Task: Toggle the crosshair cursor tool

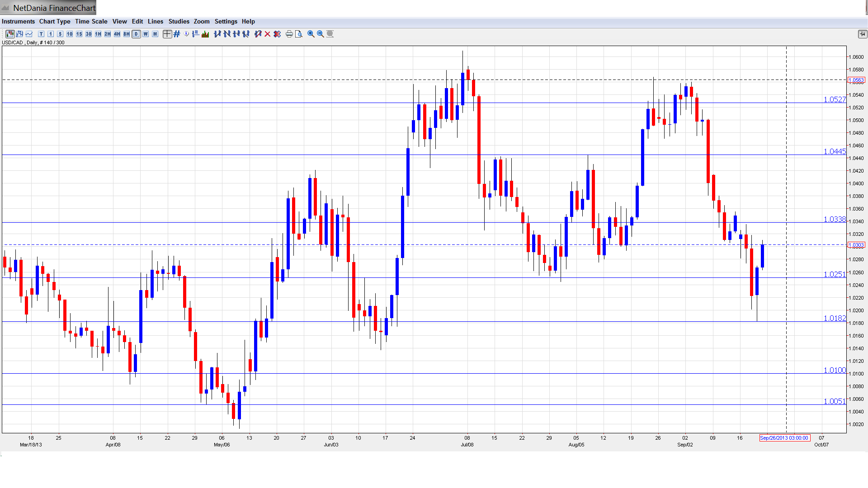Action: pyautogui.click(x=167, y=34)
